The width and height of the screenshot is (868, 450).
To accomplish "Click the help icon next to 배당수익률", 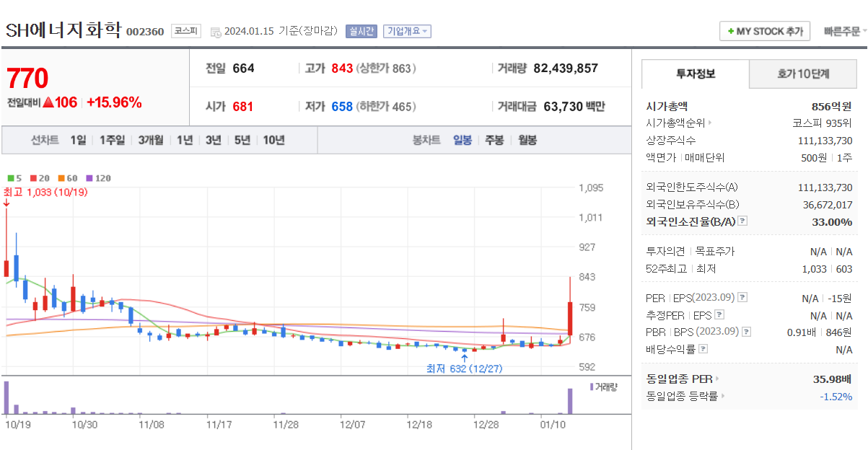I will tap(703, 349).
